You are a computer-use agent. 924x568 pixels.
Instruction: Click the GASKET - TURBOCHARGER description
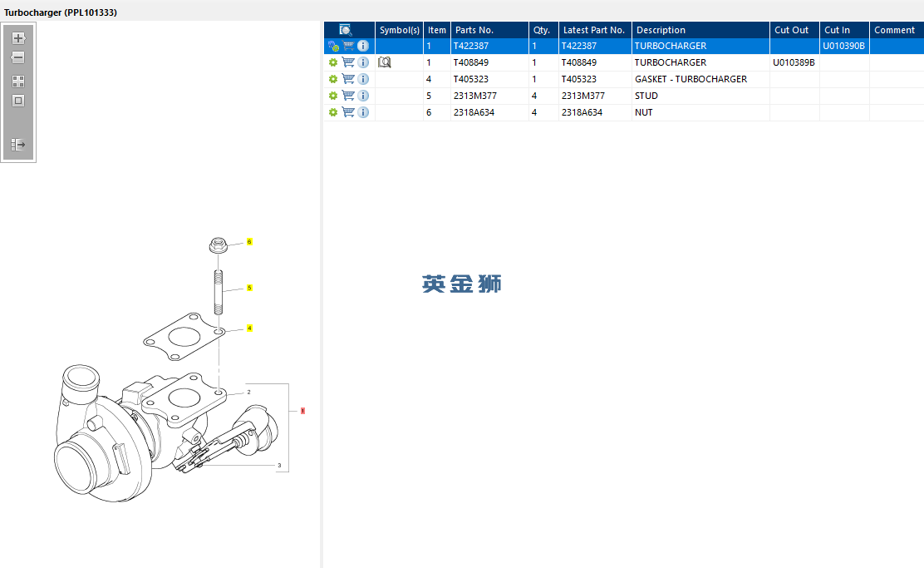[691, 79]
